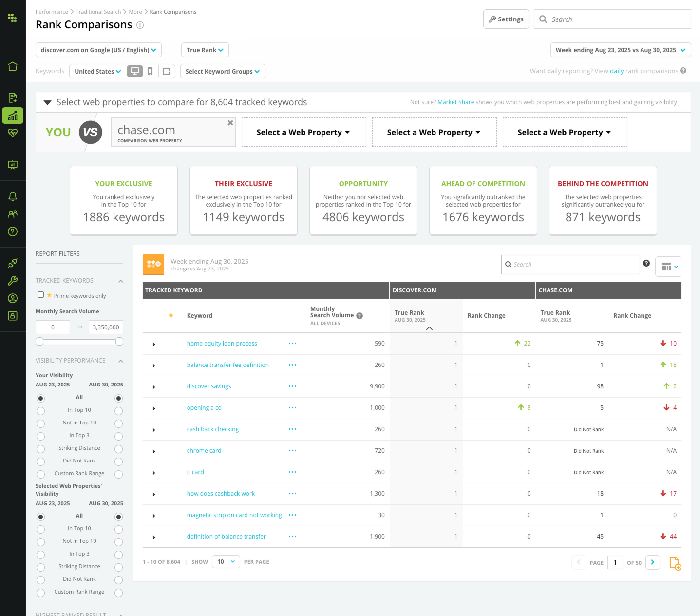Image resolution: width=700 pixels, height=616 pixels.
Task: Open the notifications bell icon
Action: [x=13, y=196]
